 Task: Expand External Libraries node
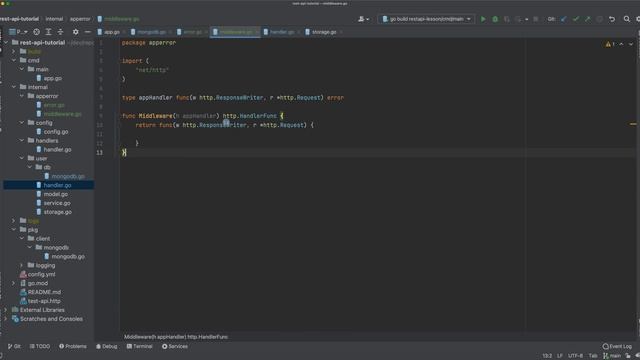(x=6, y=310)
